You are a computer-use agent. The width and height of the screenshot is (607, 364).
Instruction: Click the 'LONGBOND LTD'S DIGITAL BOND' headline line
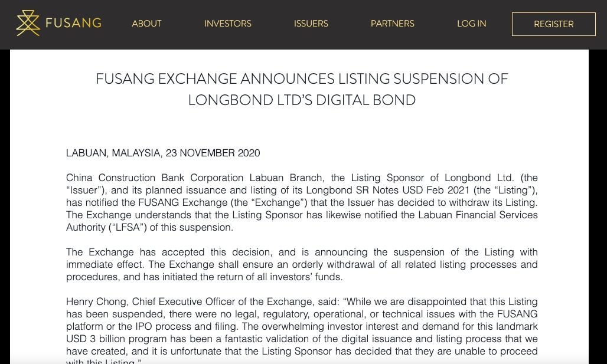click(x=302, y=100)
